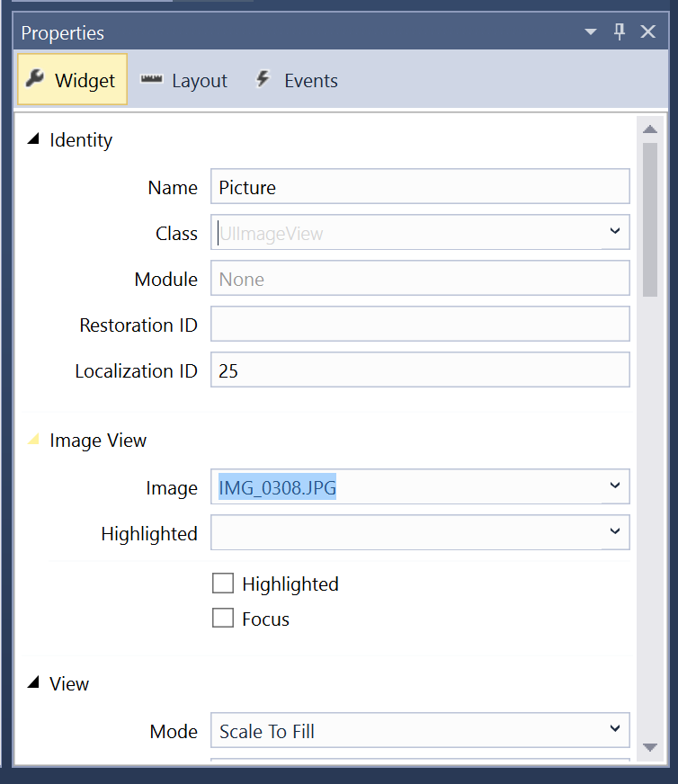This screenshot has width=678, height=784.
Task: Switch to the Events tab
Action: coord(297,80)
